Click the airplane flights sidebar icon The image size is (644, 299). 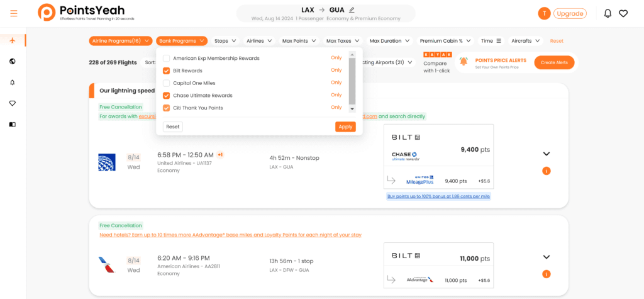tap(13, 40)
